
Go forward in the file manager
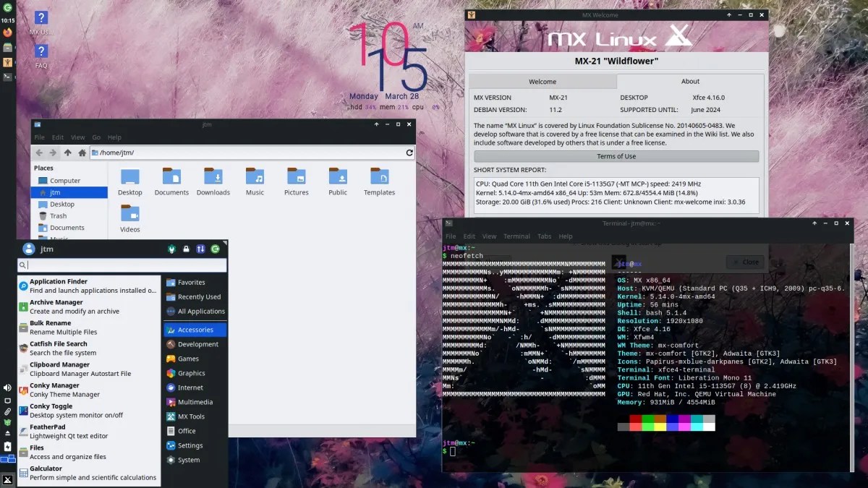tap(53, 153)
